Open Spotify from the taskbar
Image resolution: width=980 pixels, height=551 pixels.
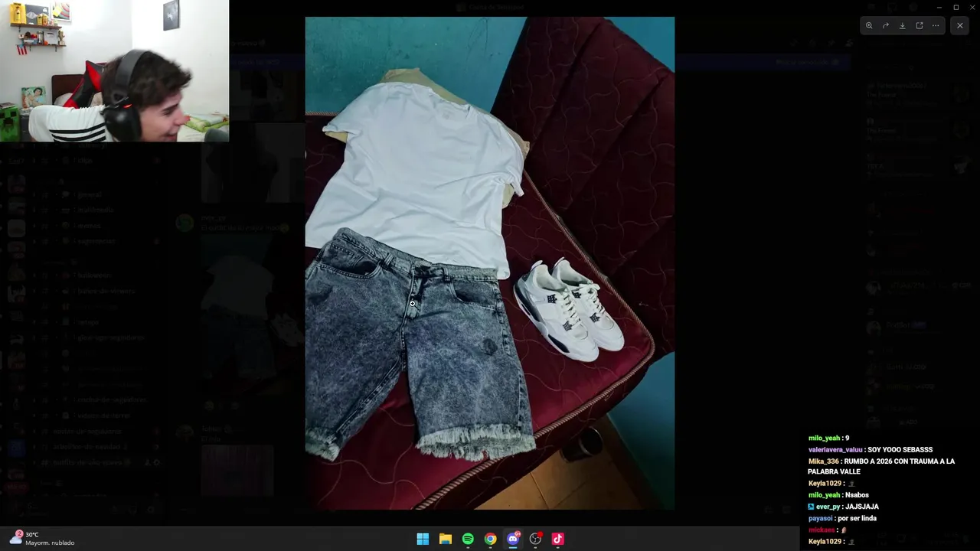click(x=468, y=539)
